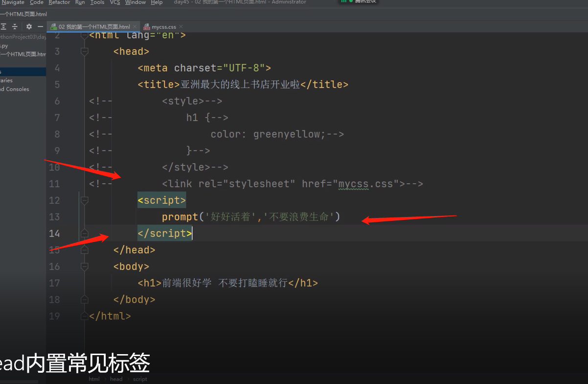588x384 pixels.
Task: Close the mycss.css tab
Action: coord(181,27)
